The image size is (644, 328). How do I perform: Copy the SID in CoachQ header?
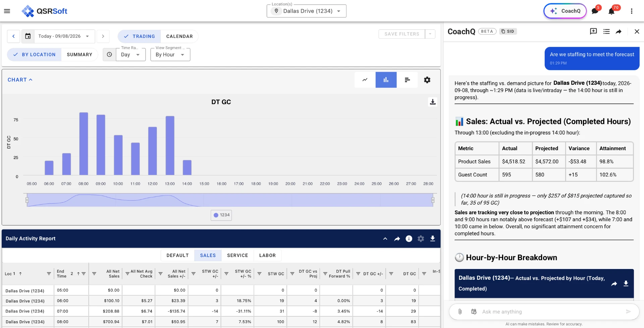coord(508,31)
